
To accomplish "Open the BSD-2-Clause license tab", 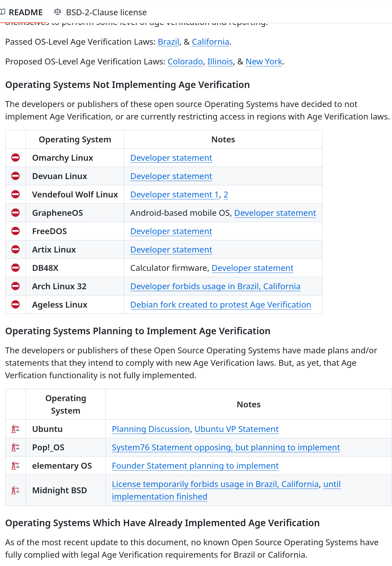I will coord(106,12).
